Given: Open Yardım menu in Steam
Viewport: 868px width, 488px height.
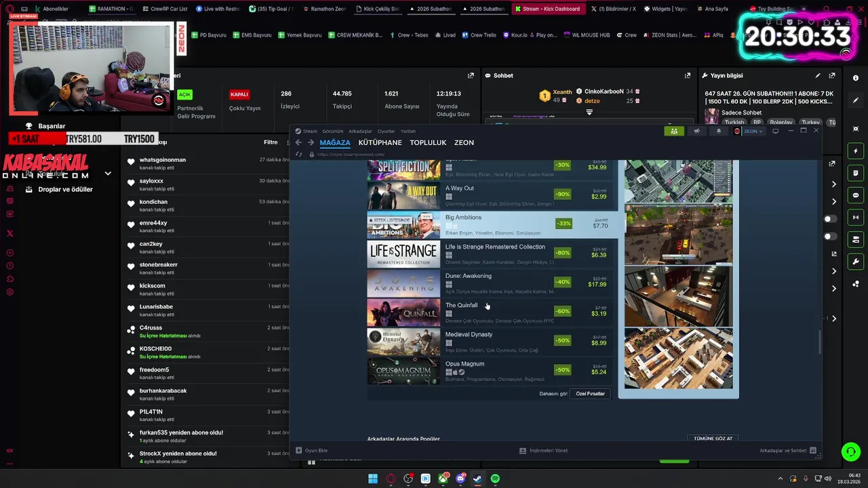Looking at the screenshot, I should pyautogui.click(x=408, y=131).
